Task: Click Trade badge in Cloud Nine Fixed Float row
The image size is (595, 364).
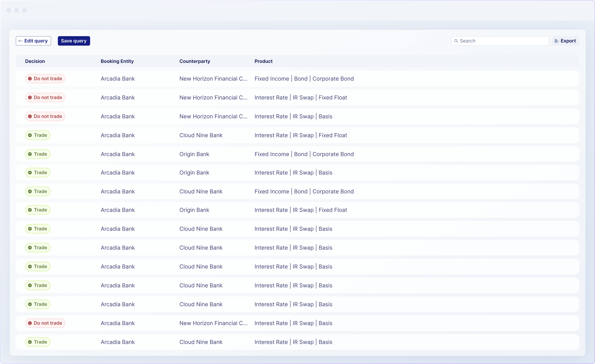Action: [x=38, y=135]
